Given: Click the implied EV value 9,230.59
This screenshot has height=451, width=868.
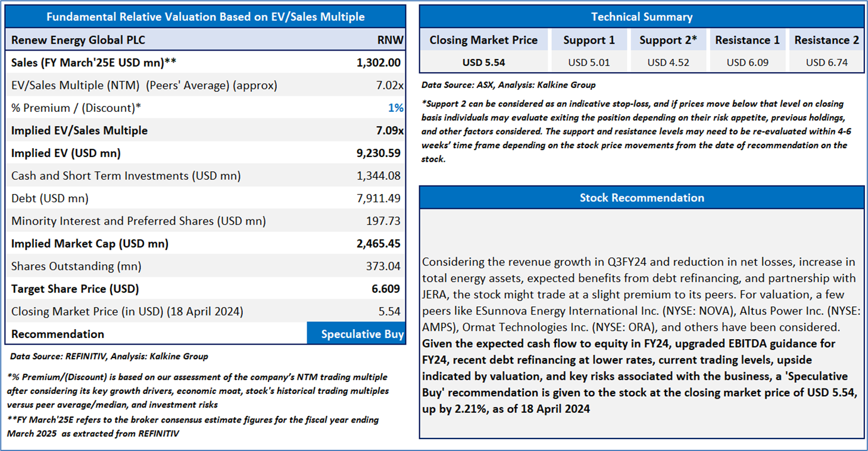Looking at the screenshot, I should point(379,153).
